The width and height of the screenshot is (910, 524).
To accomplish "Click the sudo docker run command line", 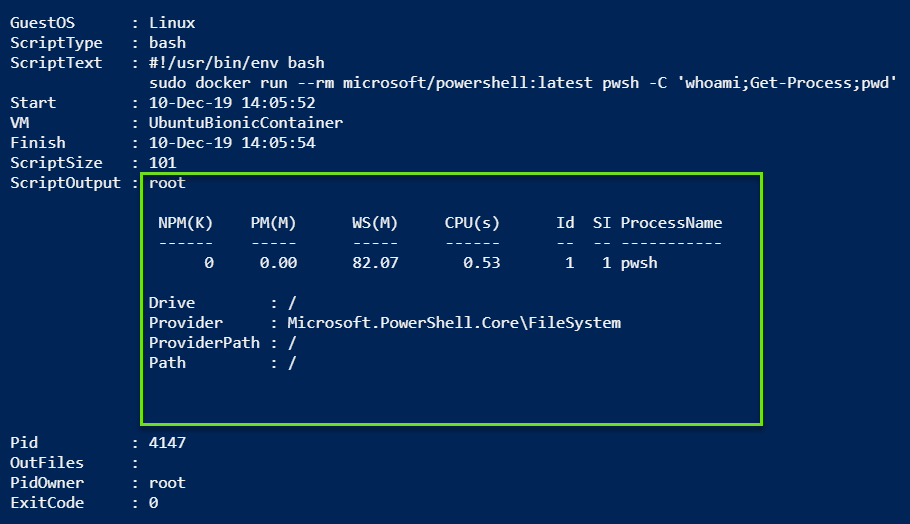I will [x=523, y=83].
